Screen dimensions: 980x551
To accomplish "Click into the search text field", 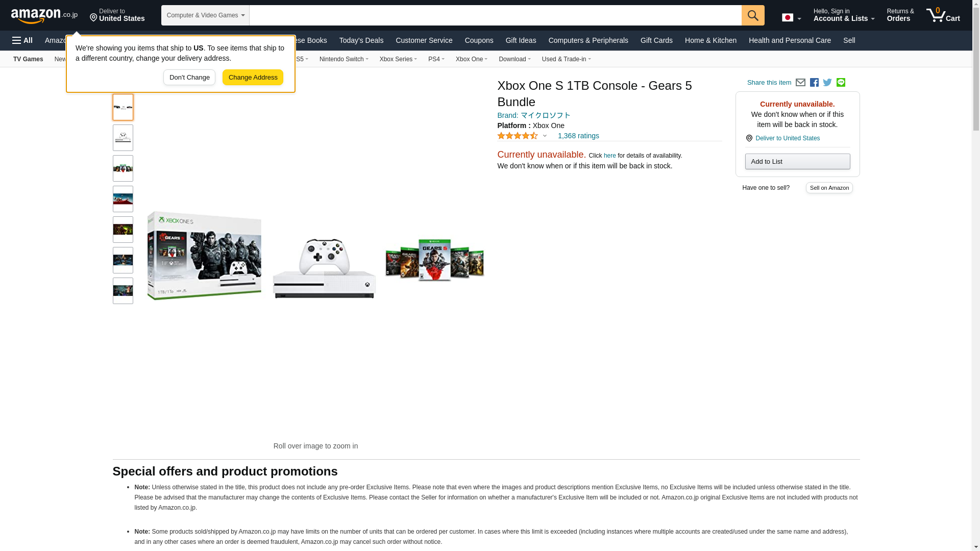I will pyautogui.click(x=495, y=15).
